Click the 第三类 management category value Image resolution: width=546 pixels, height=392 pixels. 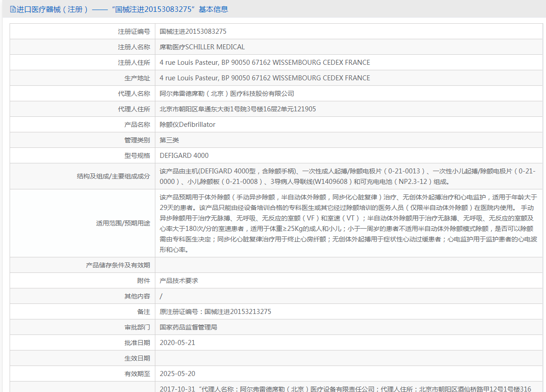(170, 140)
